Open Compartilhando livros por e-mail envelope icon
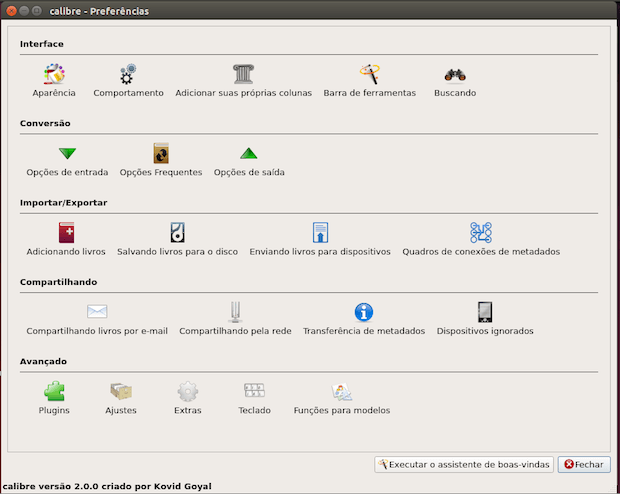The image size is (620, 494). [97, 312]
